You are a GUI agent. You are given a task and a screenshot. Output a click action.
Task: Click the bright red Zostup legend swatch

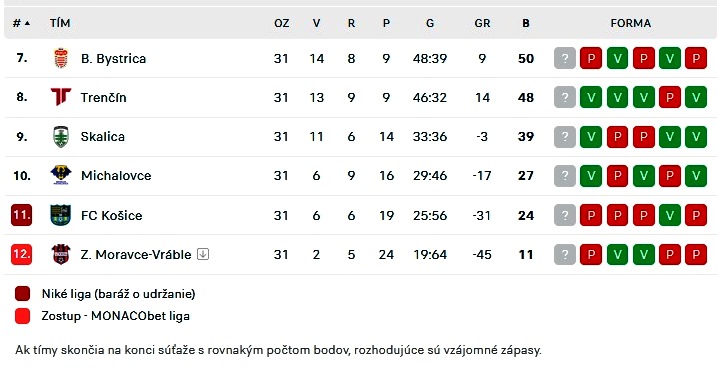click(22, 316)
